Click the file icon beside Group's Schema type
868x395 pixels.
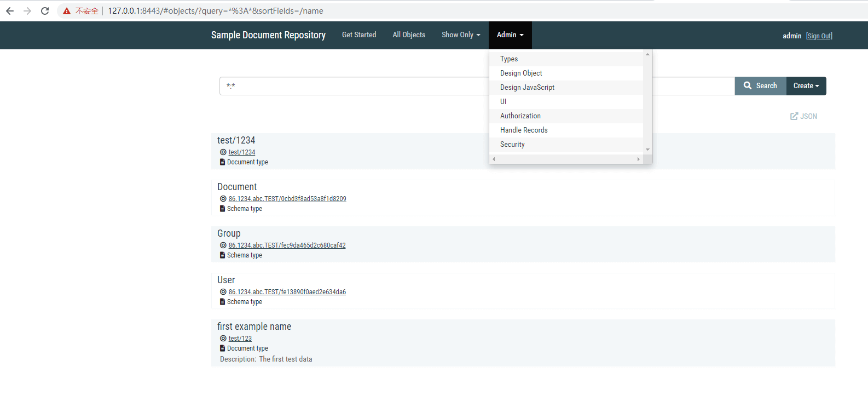point(222,255)
